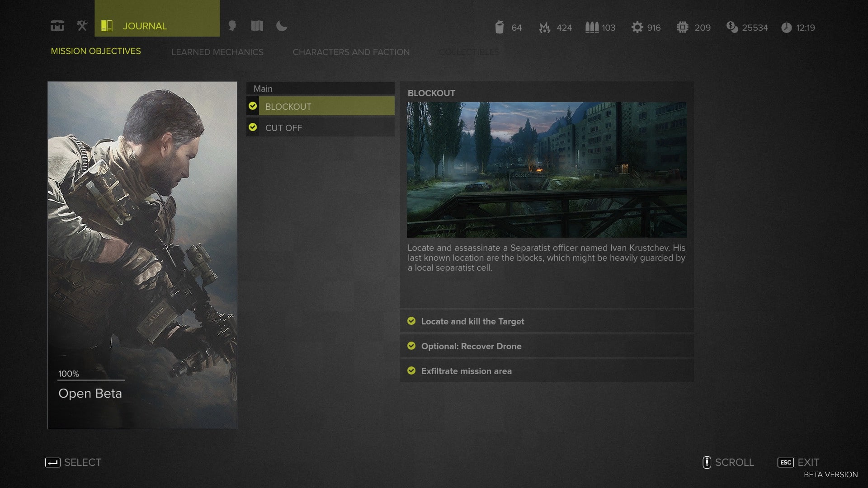This screenshot has width=868, height=488.
Task: Open the crafting hammer-and-wrench icon
Action: click(82, 26)
